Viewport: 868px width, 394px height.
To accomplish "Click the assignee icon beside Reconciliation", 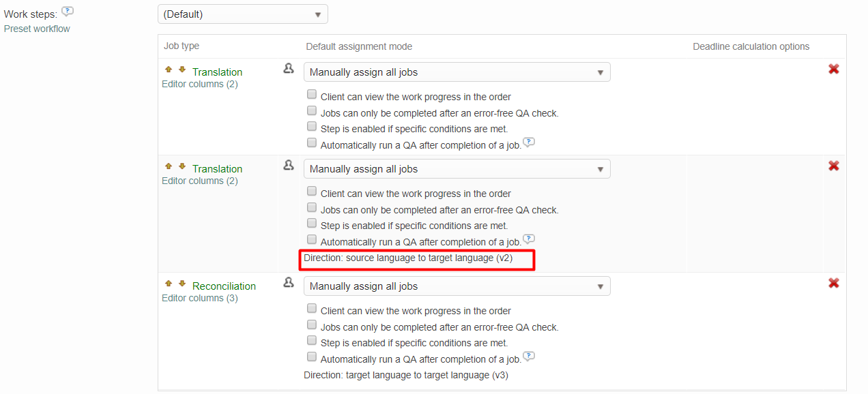I will pyautogui.click(x=289, y=282).
